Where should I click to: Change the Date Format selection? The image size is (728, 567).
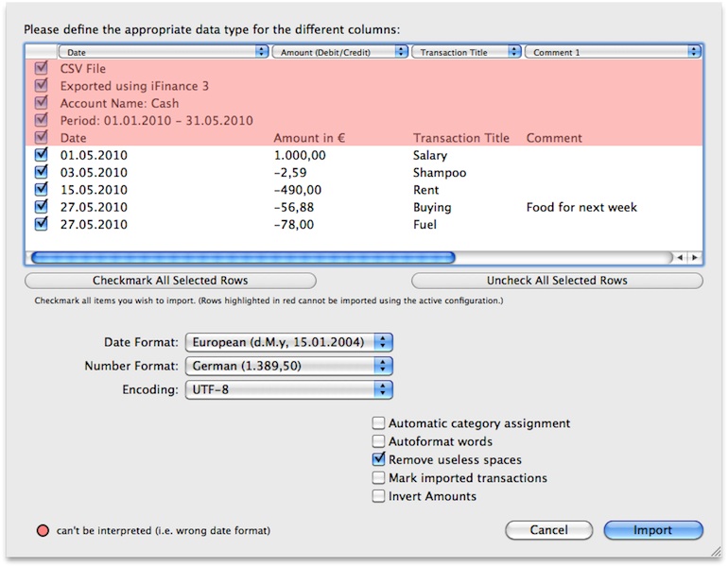(288, 342)
